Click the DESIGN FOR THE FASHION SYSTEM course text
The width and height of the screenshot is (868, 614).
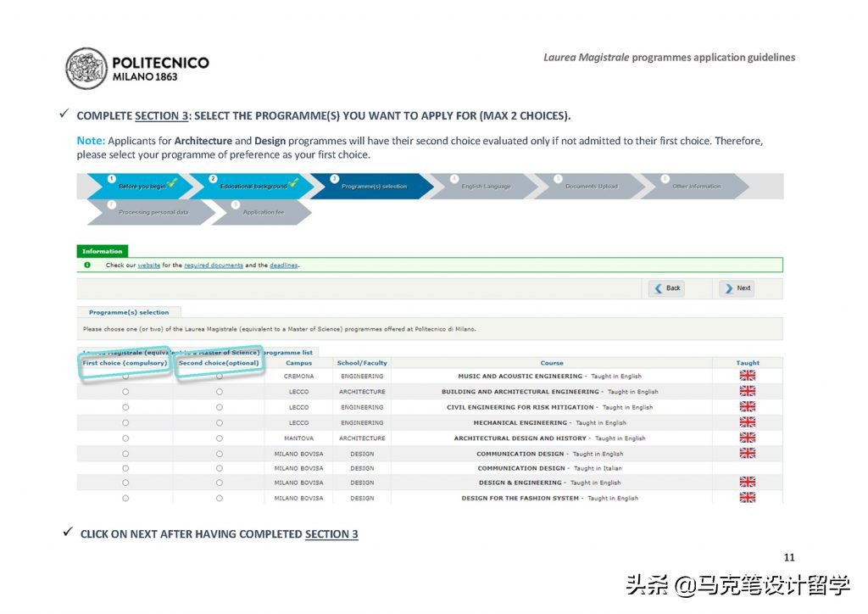520,498
